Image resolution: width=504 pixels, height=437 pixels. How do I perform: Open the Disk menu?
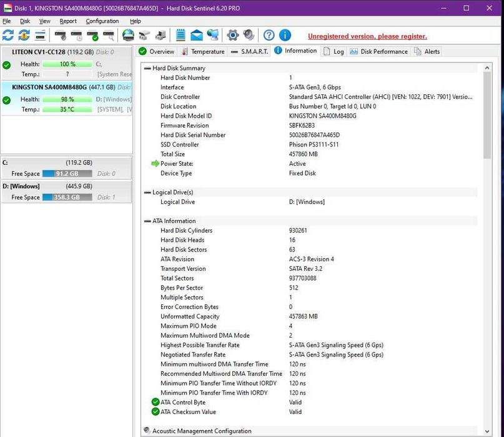pyautogui.click(x=25, y=21)
